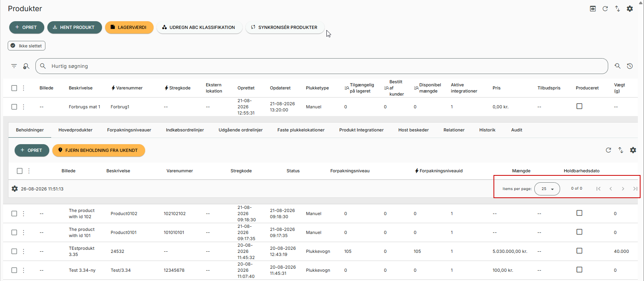Focus the Hurtig søgning search field
This screenshot has width=644, height=281.
pyautogui.click(x=322, y=66)
